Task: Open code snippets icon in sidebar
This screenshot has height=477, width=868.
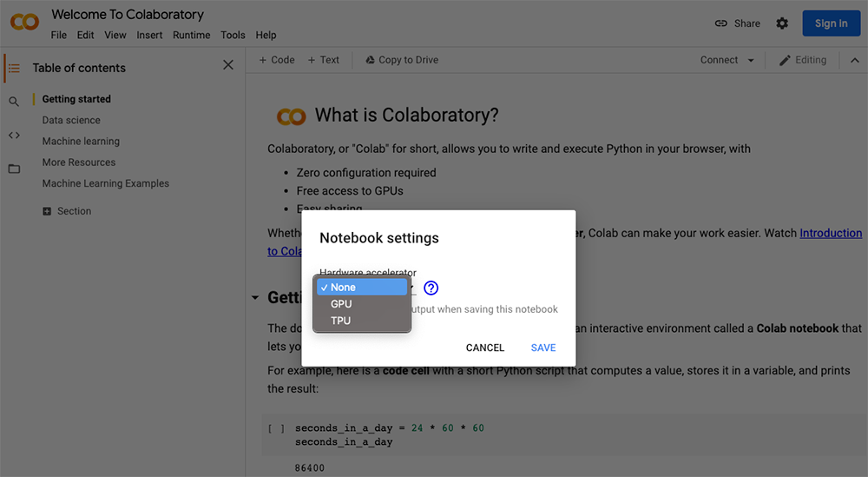Action: point(14,136)
